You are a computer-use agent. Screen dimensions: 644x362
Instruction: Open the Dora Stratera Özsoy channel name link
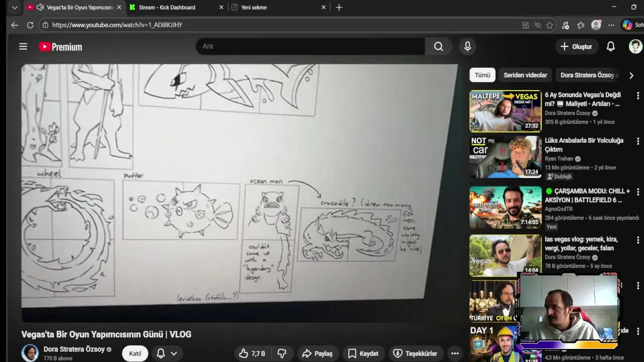[74, 349]
